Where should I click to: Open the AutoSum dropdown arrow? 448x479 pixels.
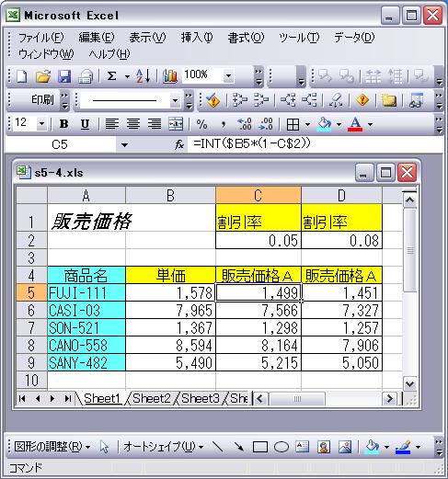[127, 76]
